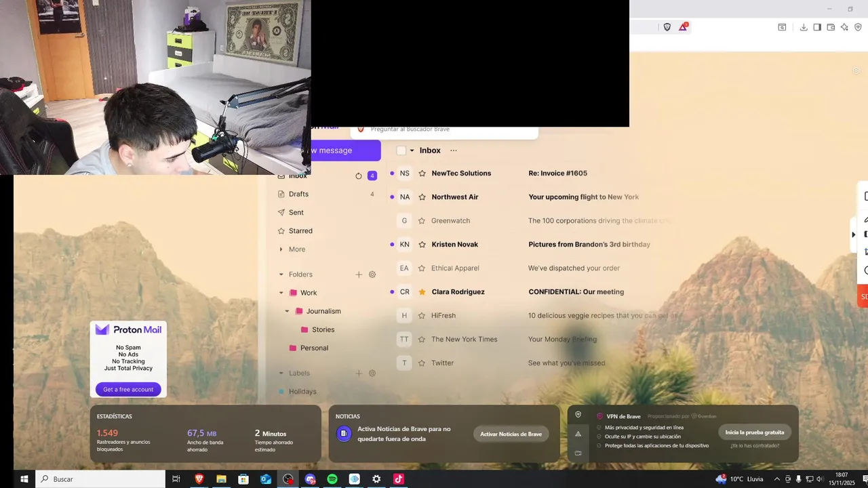This screenshot has height=488, width=868.
Task: Click the Brave Shields lion icon
Action: [667, 27]
